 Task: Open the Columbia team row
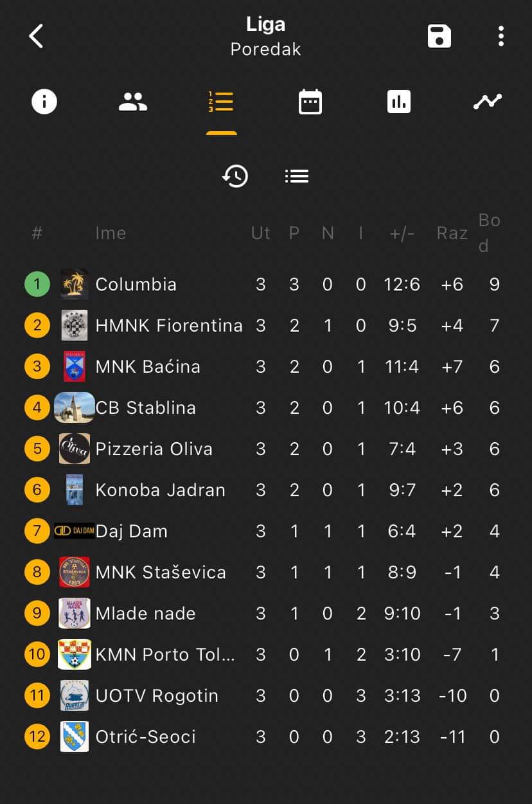click(x=266, y=284)
